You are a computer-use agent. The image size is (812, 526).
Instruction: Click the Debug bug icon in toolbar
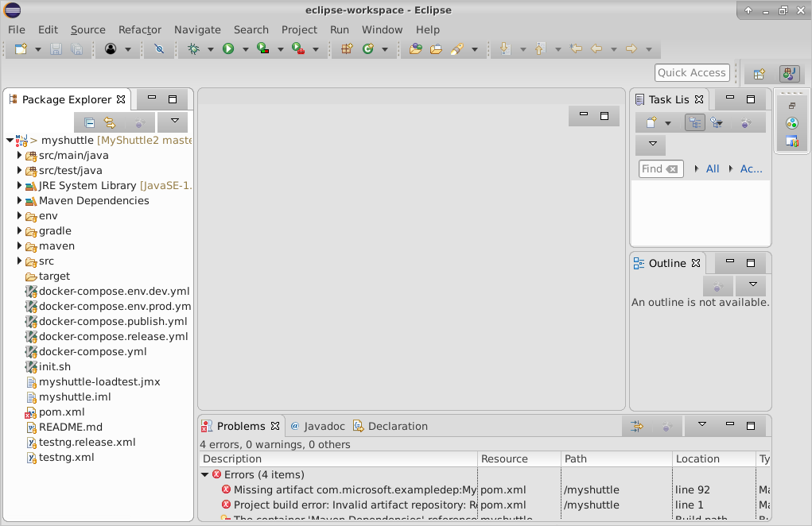[193, 49]
